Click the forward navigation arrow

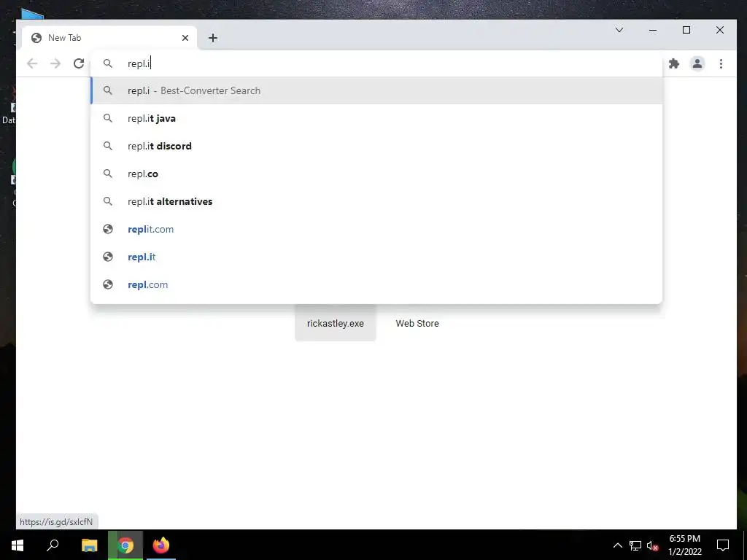pyautogui.click(x=55, y=63)
